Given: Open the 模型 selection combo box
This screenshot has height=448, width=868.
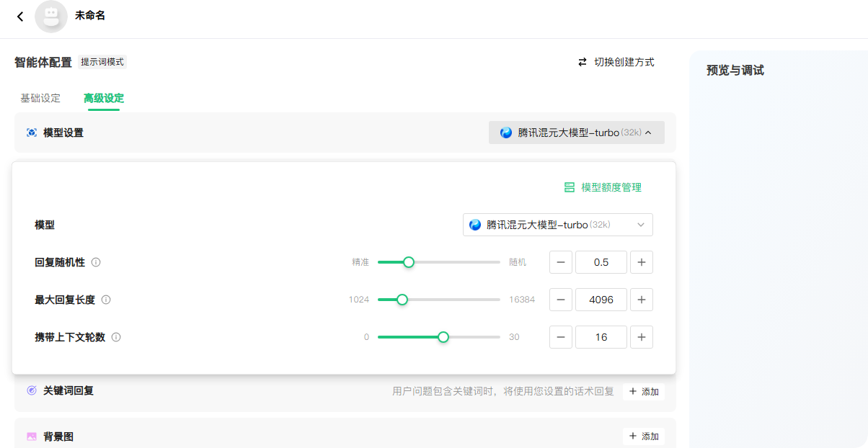Looking at the screenshot, I should (x=557, y=225).
